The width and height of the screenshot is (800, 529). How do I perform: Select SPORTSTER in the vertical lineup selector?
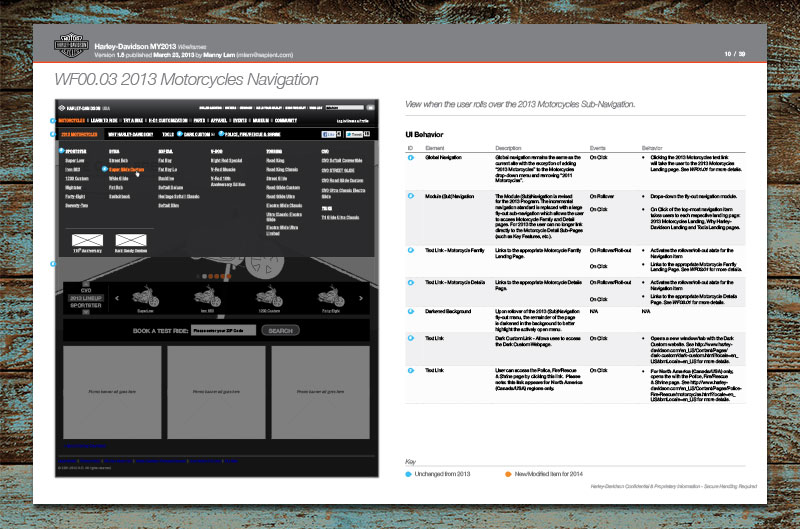(x=86, y=305)
